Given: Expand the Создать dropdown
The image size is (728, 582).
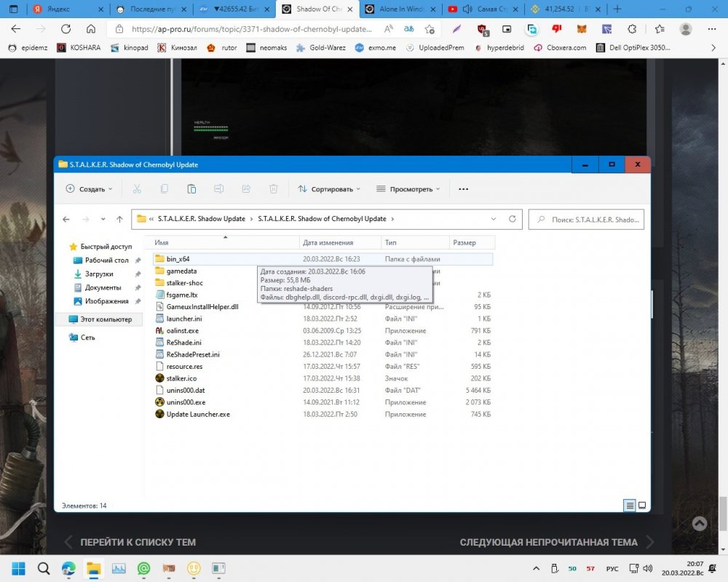Looking at the screenshot, I should pyautogui.click(x=90, y=189).
